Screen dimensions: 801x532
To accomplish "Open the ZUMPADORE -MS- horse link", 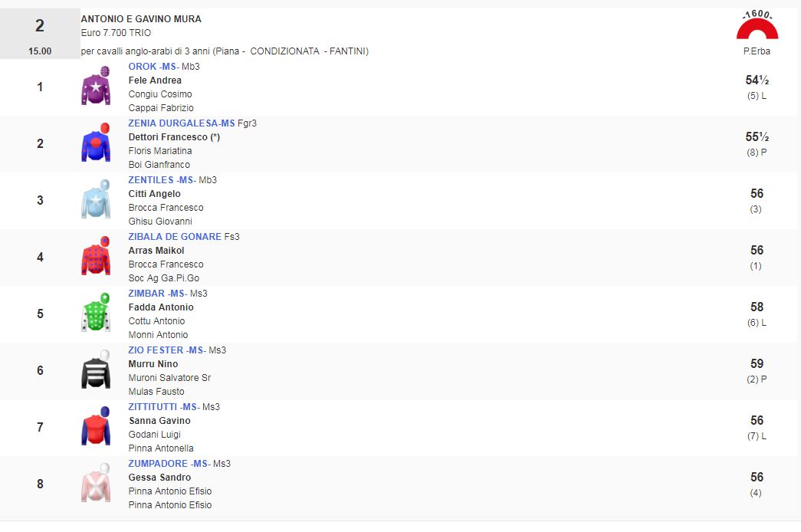I will (169, 464).
